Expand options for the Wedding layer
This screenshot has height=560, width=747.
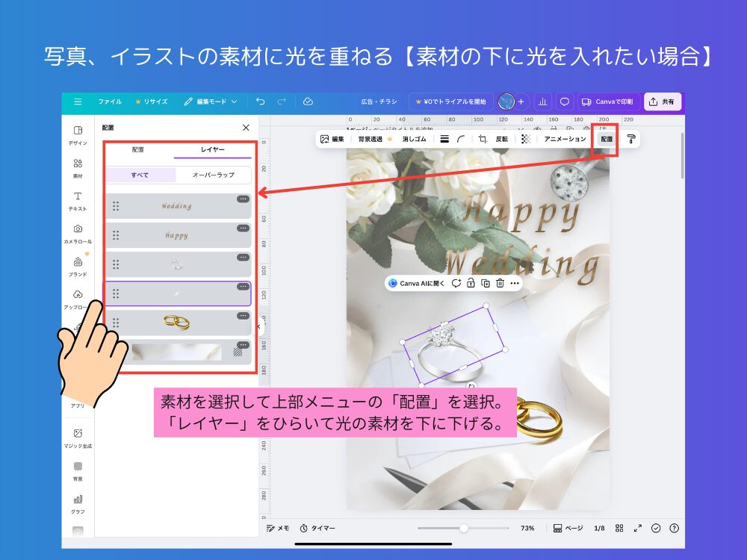click(x=244, y=198)
